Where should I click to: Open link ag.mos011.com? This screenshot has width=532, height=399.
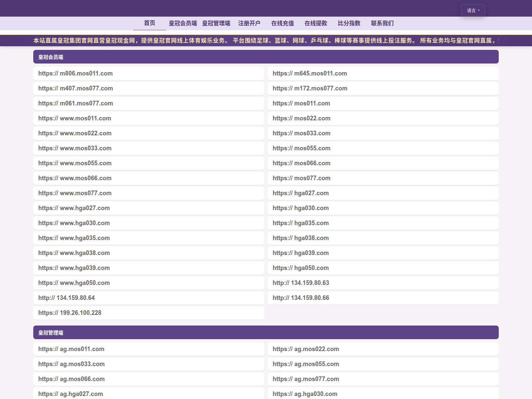coord(149,349)
